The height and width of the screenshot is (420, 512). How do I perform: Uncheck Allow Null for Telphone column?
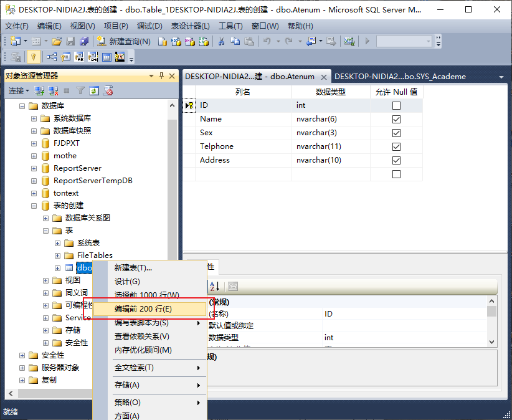coord(396,146)
